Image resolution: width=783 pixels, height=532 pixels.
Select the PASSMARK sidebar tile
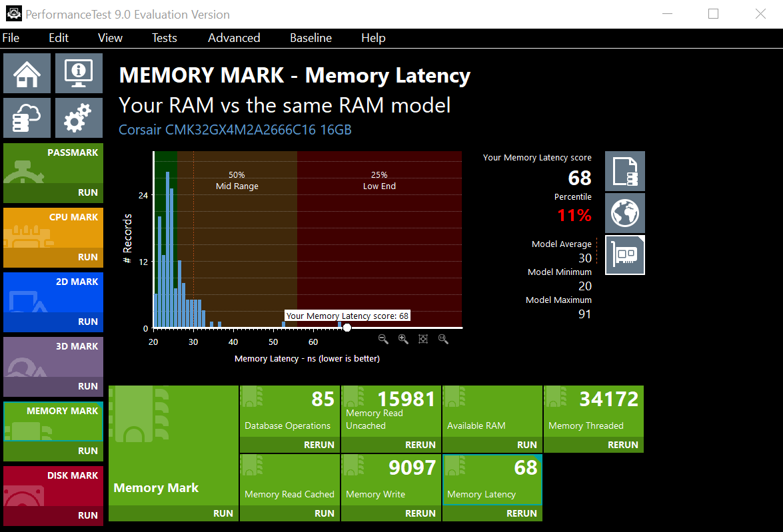coord(53,163)
